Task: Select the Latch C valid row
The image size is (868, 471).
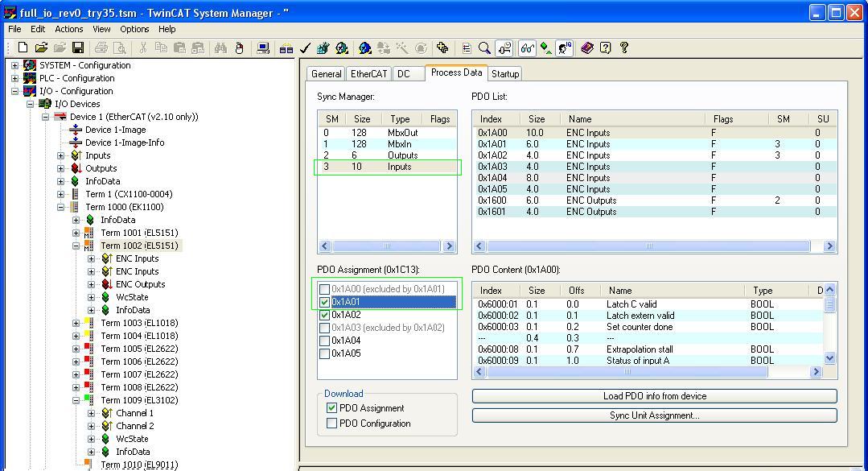Action: pyautogui.click(x=648, y=304)
